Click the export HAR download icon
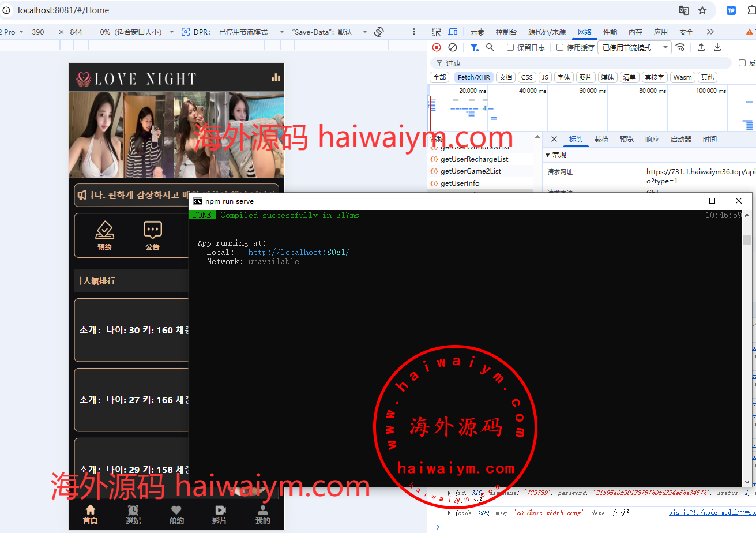 click(717, 47)
